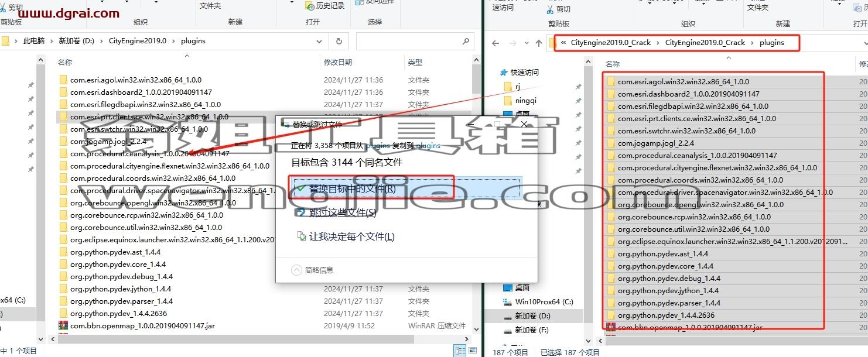Click 新加卷 (D:) in left window breadcrumb
Image resolution: width=868 pixels, height=357 pixels.
pos(76,41)
